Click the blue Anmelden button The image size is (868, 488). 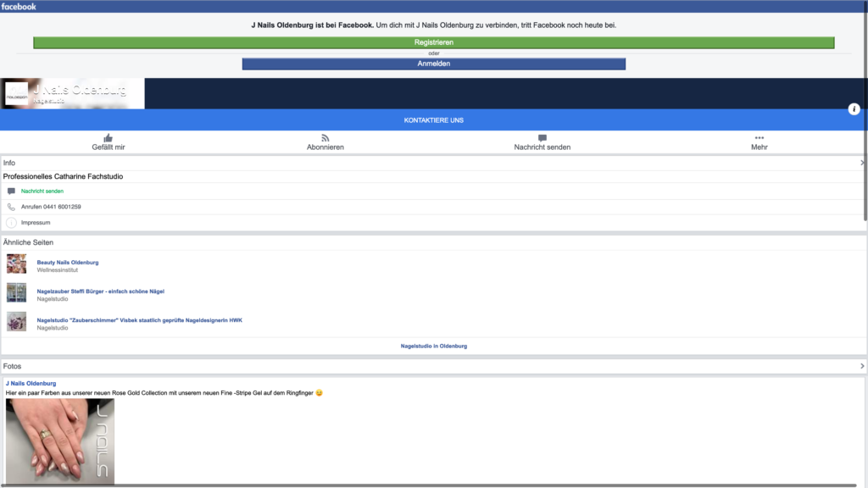click(x=433, y=64)
